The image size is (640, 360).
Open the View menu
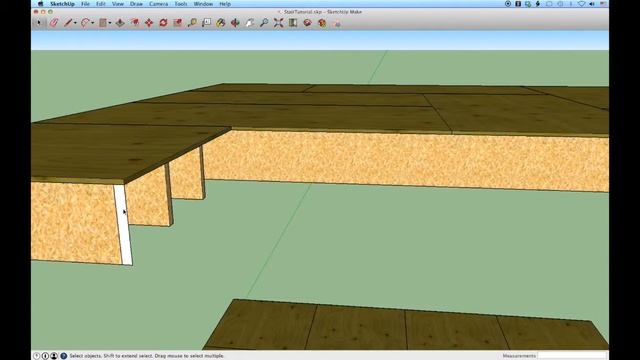pyautogui.click(x=118, y=4)
